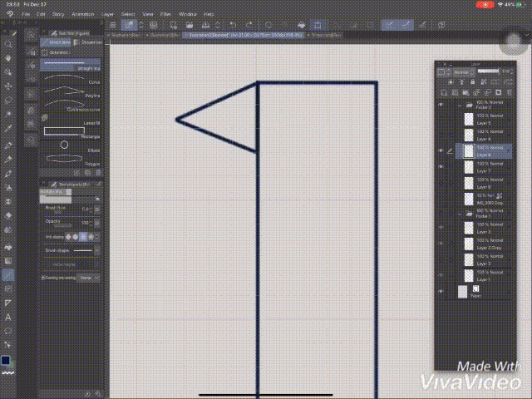Select the Move layer tool
The image size is (532, 399).
coord(8,86)
